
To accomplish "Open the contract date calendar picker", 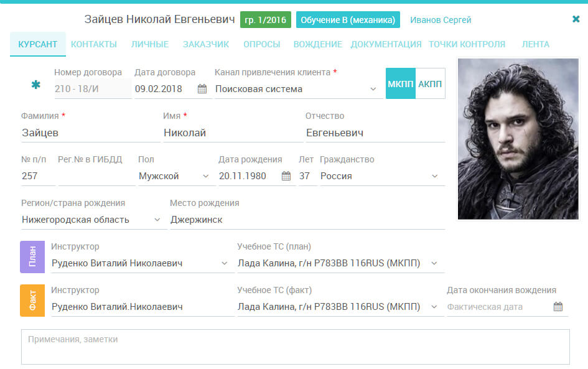I will 202,89.
